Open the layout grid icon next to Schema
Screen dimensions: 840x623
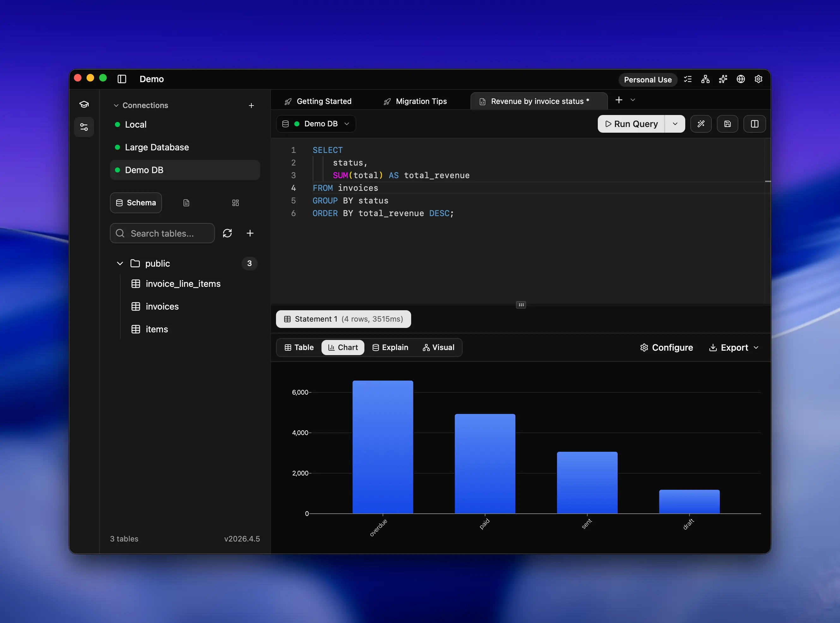pyautogui.click(x=235, y=203)
